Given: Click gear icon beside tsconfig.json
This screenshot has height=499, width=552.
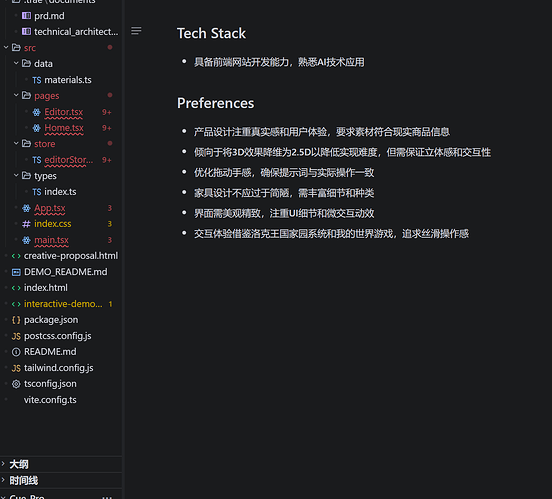Looking at the screenshot, I should coord(16,384).
